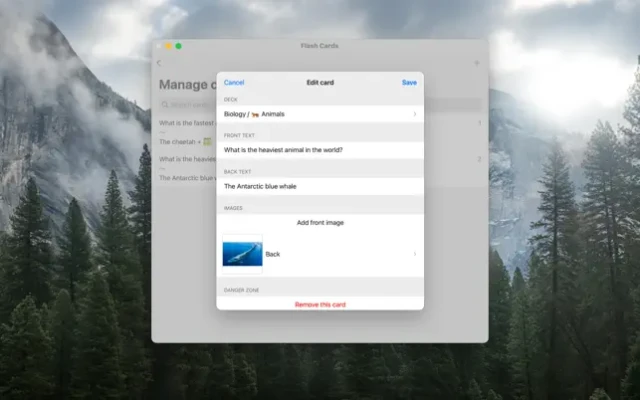Go back with the Flash Cards window arrow
The width and height of the screenshot is (640, 400).
point(159,63)
